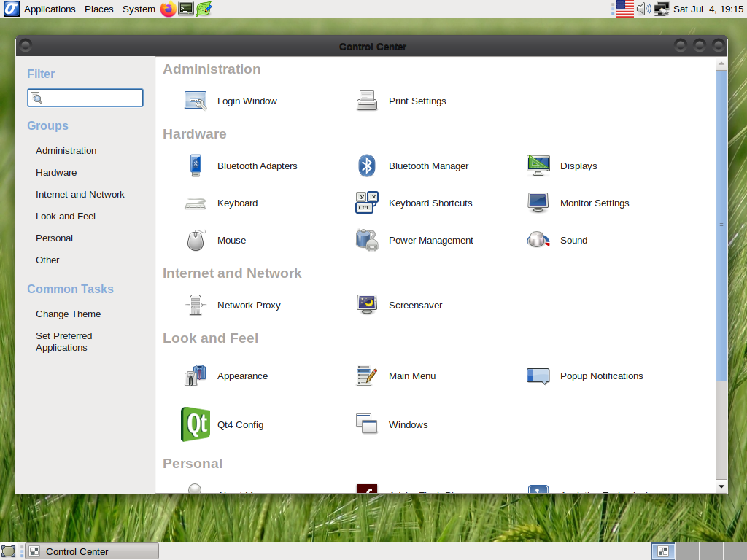Viewport: 747px width, 560px height.
Task: Open Print Settings printer icon
Action: [x=367, y=101]
